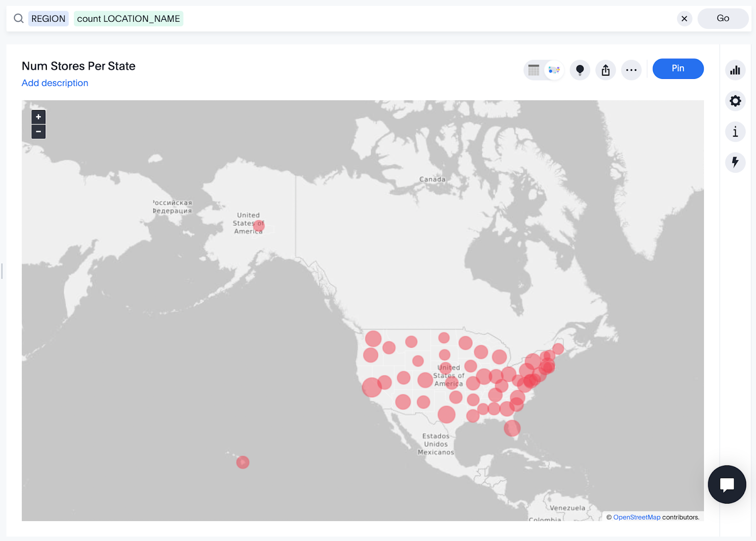This screenshot has height=541, width=756.
Task: Click the search magnifier icon
Action: point(18,18)
